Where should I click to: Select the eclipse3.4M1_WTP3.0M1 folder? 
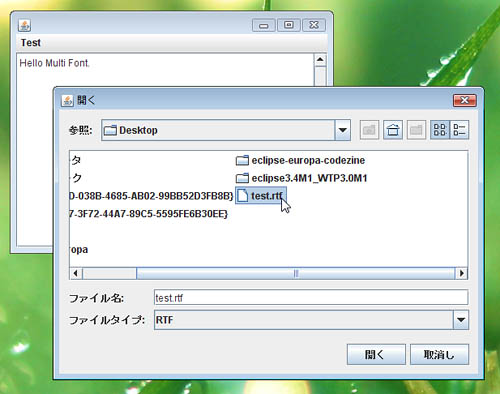[301, 178]
